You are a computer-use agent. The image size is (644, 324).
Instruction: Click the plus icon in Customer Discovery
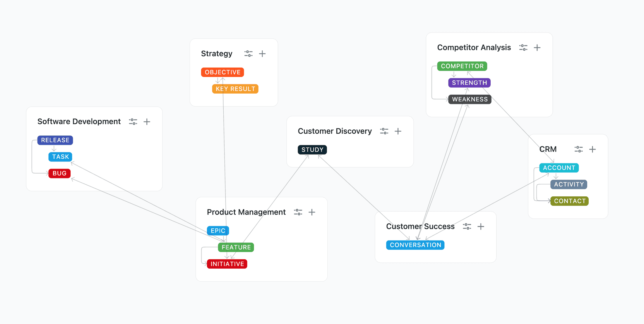point(398,131)
